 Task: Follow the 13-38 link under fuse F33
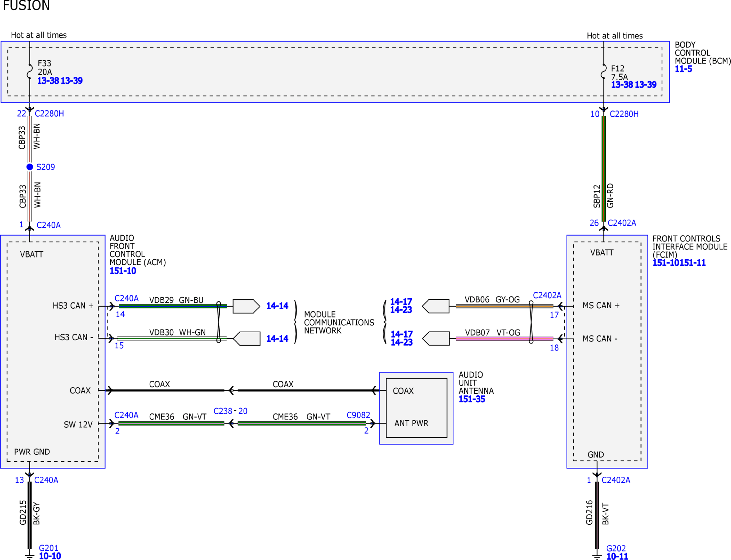pos(48,81)
